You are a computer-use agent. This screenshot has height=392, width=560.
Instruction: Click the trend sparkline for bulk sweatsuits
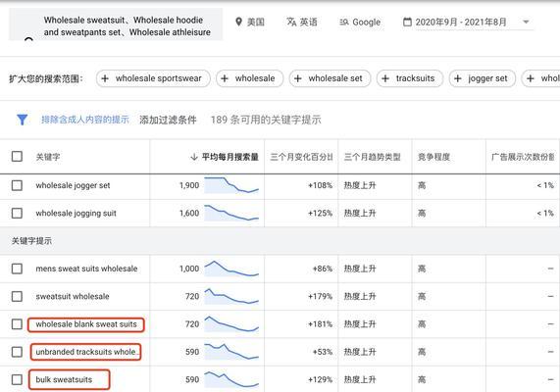click(231, 379)
